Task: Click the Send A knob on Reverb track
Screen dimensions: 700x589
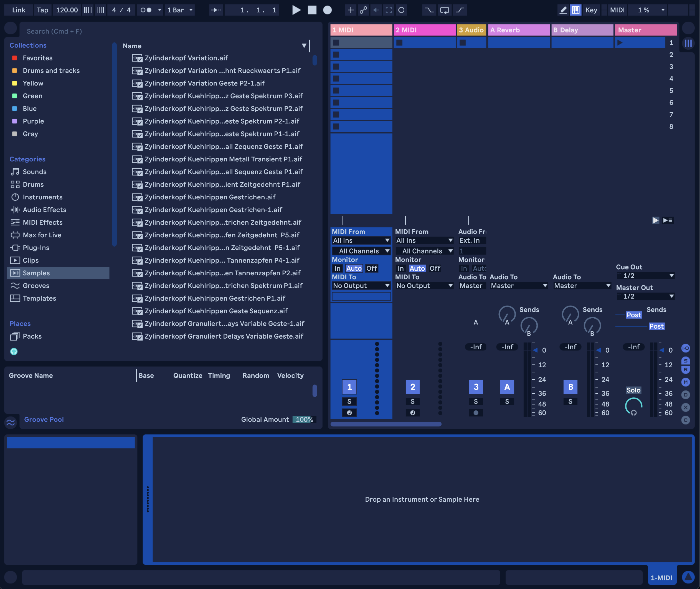Action: click(507, 314)
